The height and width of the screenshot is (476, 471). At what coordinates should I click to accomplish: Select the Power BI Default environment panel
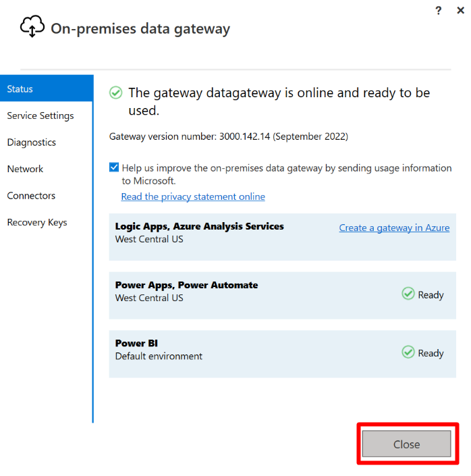(282, 354)
